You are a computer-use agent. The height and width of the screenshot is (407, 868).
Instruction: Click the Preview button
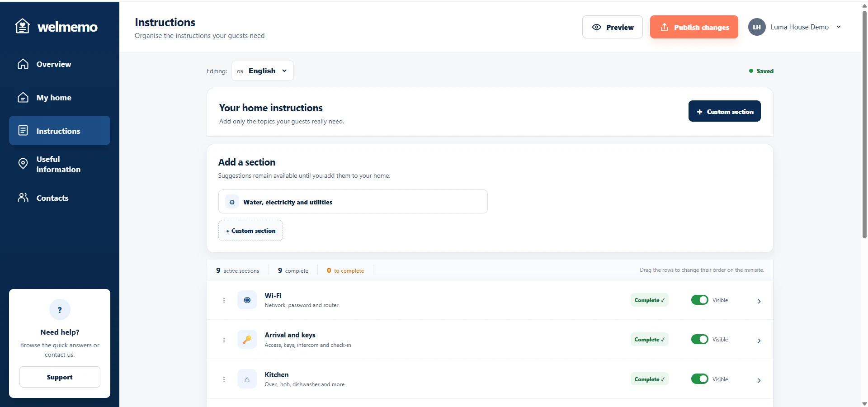613,27
